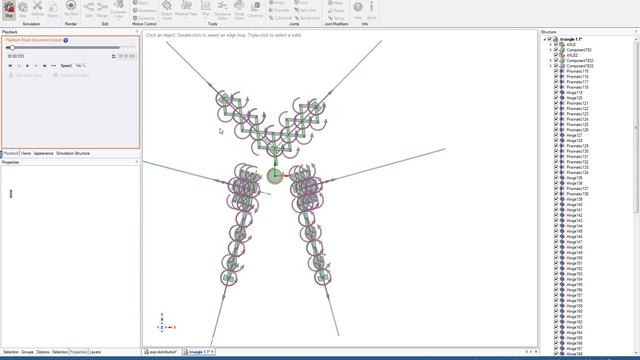Image resolution: width=640 pixels, height=360 pixels.
Task: Click the Merge tool in Edit group
Action: [x=102, y=10]
